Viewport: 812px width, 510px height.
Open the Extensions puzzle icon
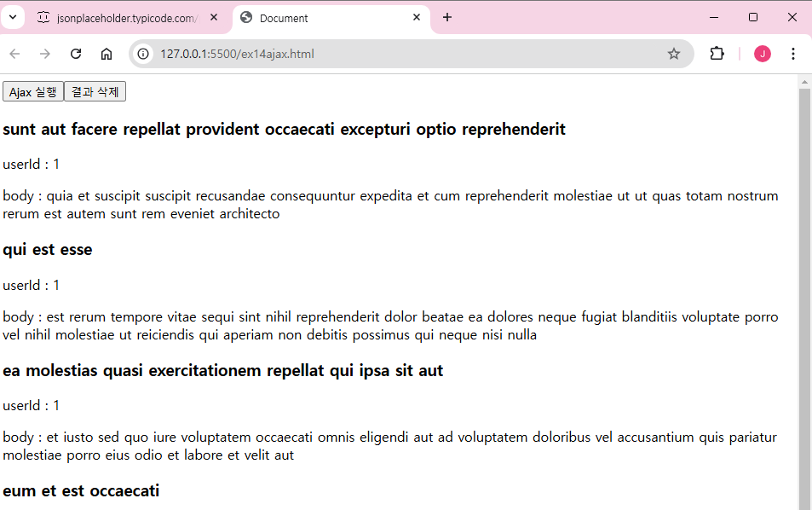[717, 54]
